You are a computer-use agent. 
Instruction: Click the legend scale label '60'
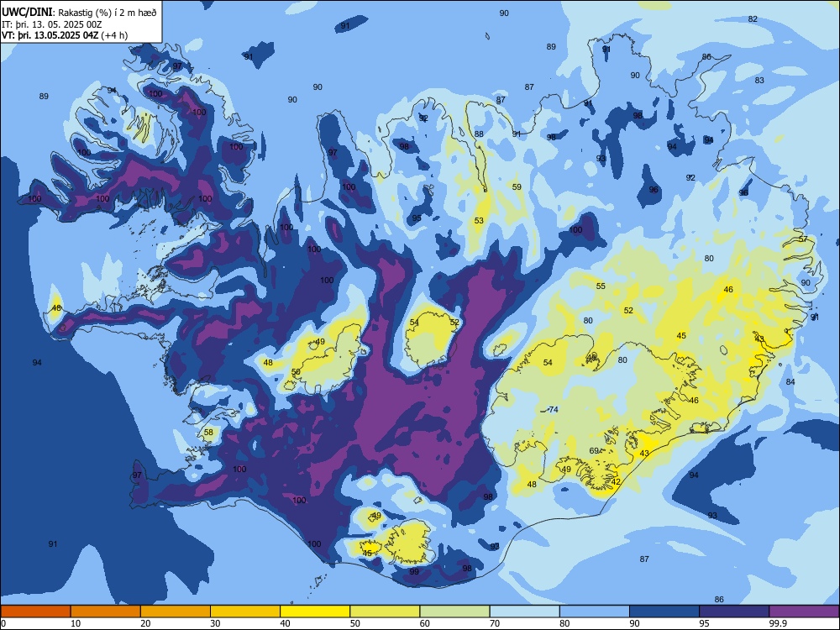(x=425, y=623)
